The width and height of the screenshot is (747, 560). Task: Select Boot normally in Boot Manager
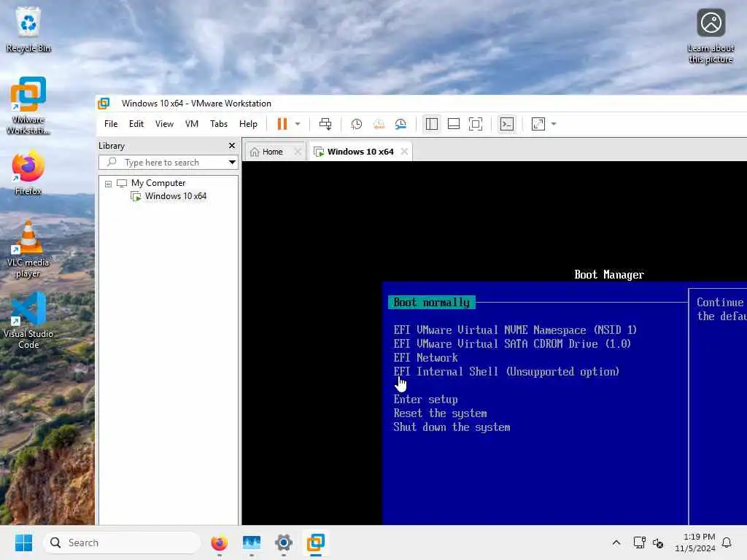(x=432, y=303)
